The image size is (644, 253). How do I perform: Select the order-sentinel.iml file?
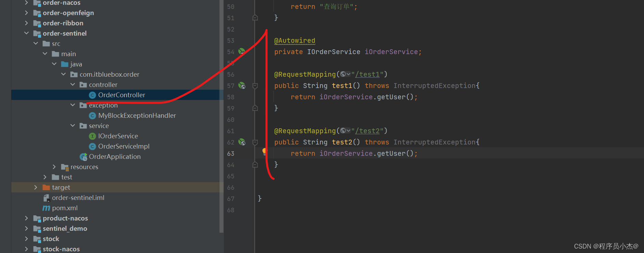(x=78, y=198)
